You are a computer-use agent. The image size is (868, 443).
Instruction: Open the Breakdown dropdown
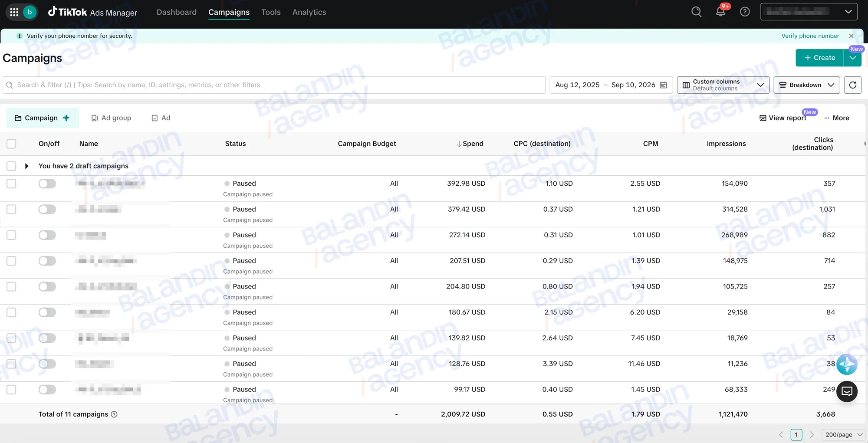pos(806,85)
